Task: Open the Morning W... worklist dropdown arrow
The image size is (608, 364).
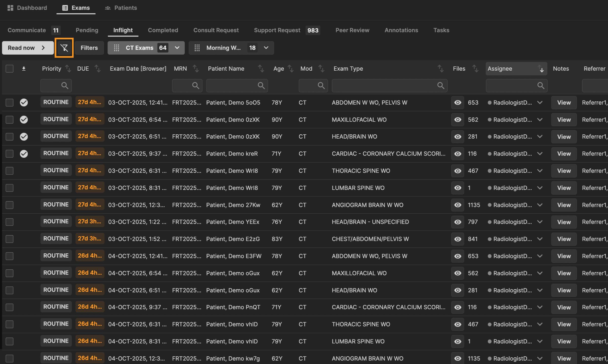Action: pyautogui.click(x=266, y=48)
